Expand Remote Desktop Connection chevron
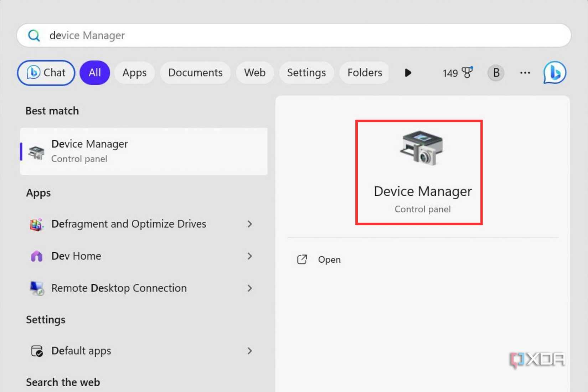The height and width of the screenshot is (392, 588). [x=250, y=288]
